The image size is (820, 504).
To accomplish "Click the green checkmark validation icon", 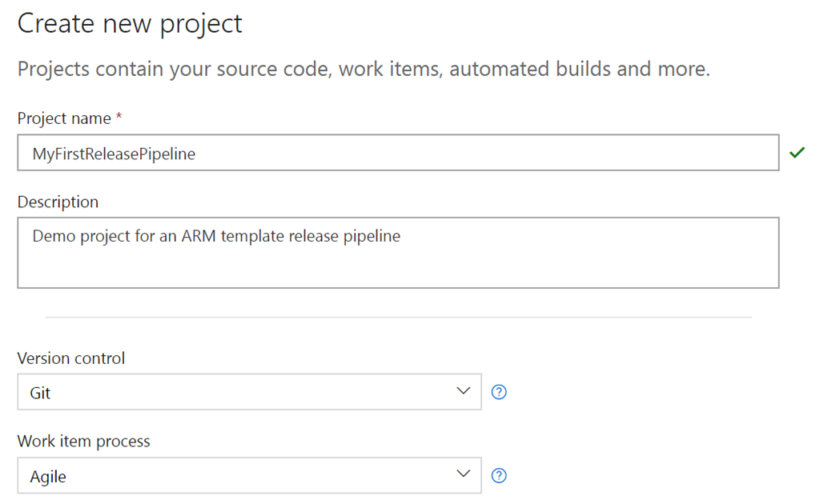I will click(x=796, y=153).
